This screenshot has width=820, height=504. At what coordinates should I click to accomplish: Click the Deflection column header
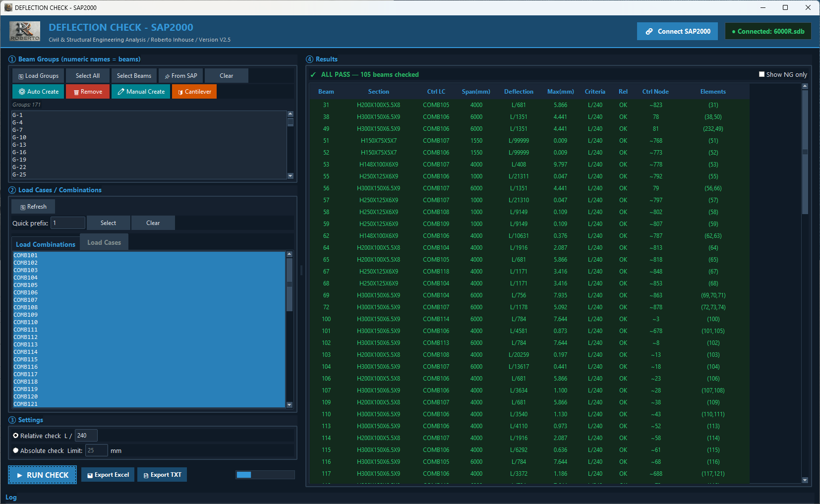[x=519, y=92]
